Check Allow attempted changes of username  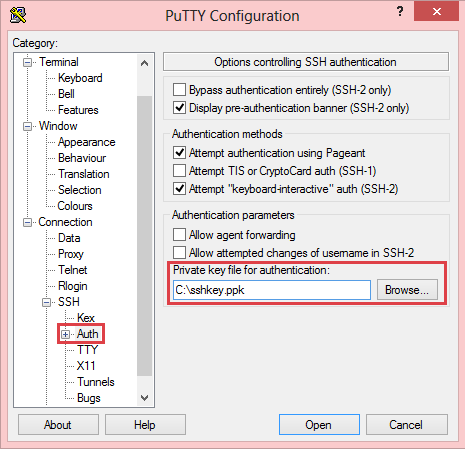tap(179, 252)
